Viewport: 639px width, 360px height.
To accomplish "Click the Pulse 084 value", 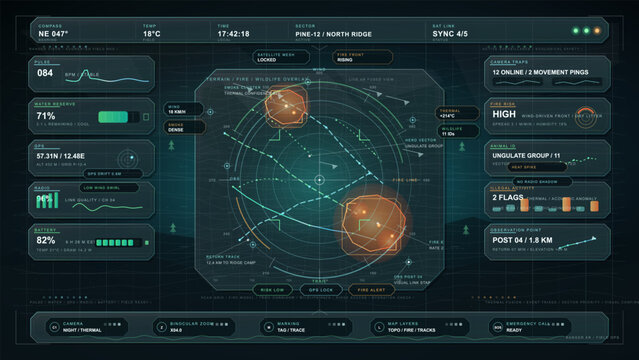I will tap(45, 73).
